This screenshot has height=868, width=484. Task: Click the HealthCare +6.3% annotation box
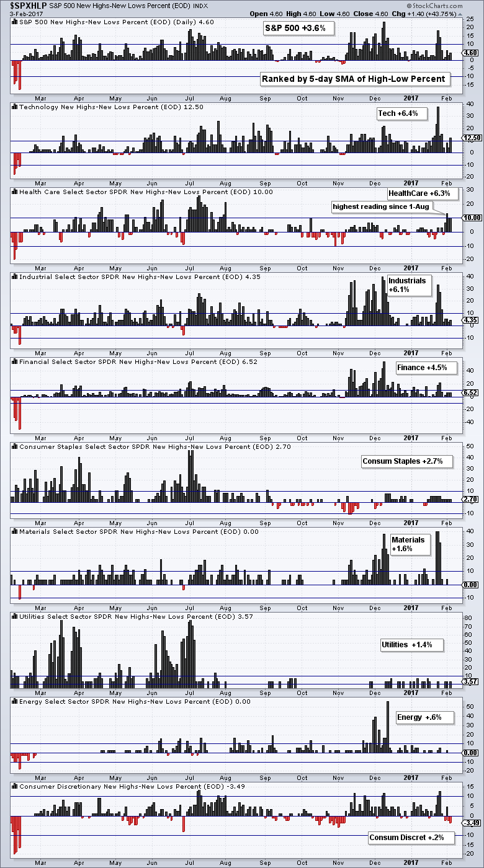click(423, 193)
